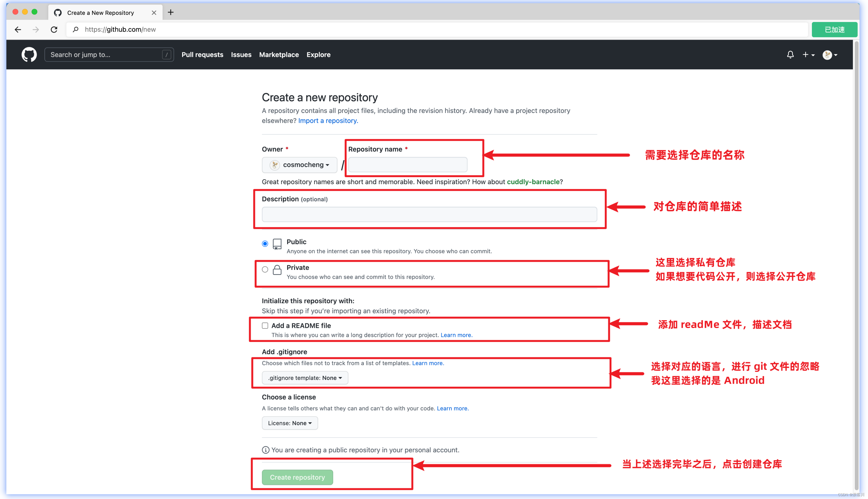Click Learn more about licenses

click(452, 409)
